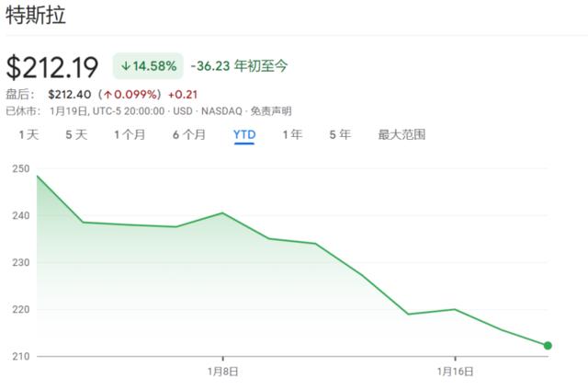Screen dimensions: 588x390
Task: Click the 特斯拉 stock title
Action: [37, 17]
